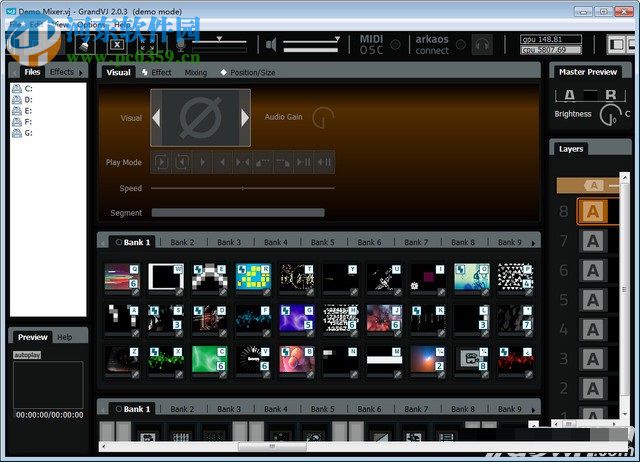
Task: Click the MIDI OSC icon
Action: pos(372,44)
